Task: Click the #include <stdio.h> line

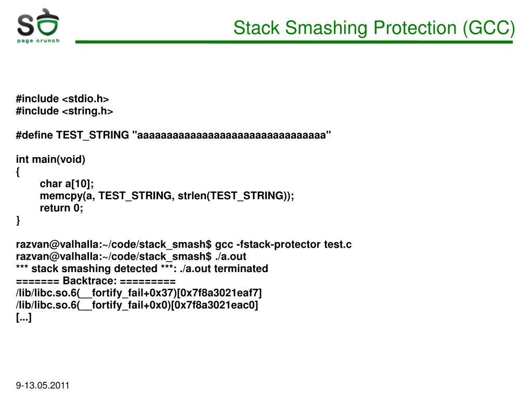Action: 62,99
